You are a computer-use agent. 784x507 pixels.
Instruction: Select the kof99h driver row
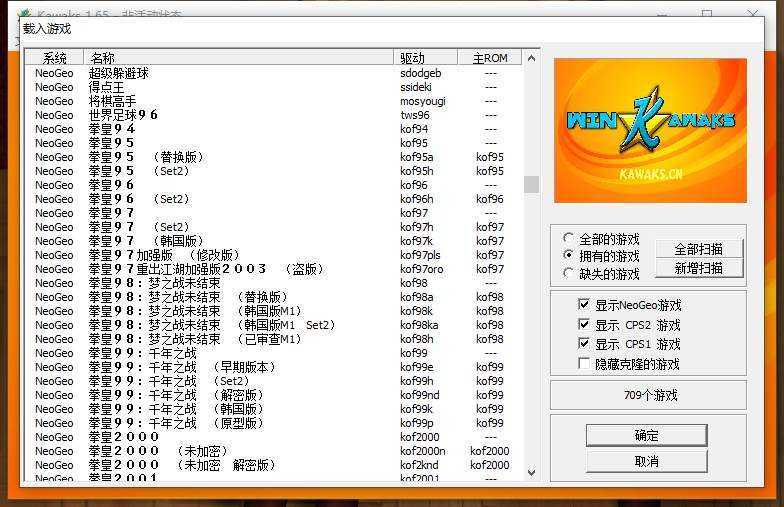click(x=274, y=381)
